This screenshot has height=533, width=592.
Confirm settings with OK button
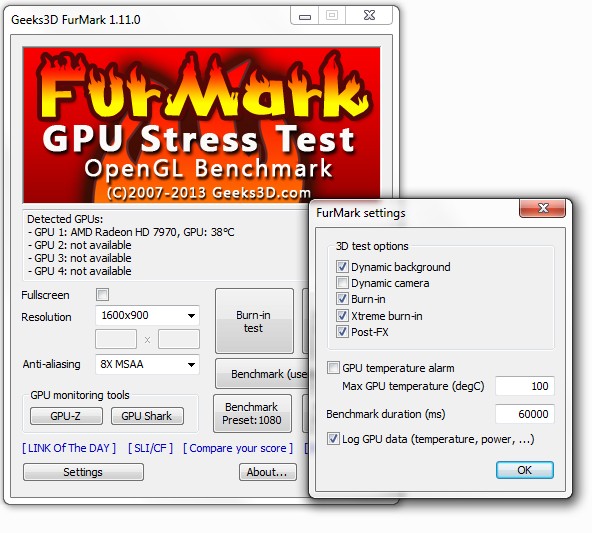click(x=524, y=470)
